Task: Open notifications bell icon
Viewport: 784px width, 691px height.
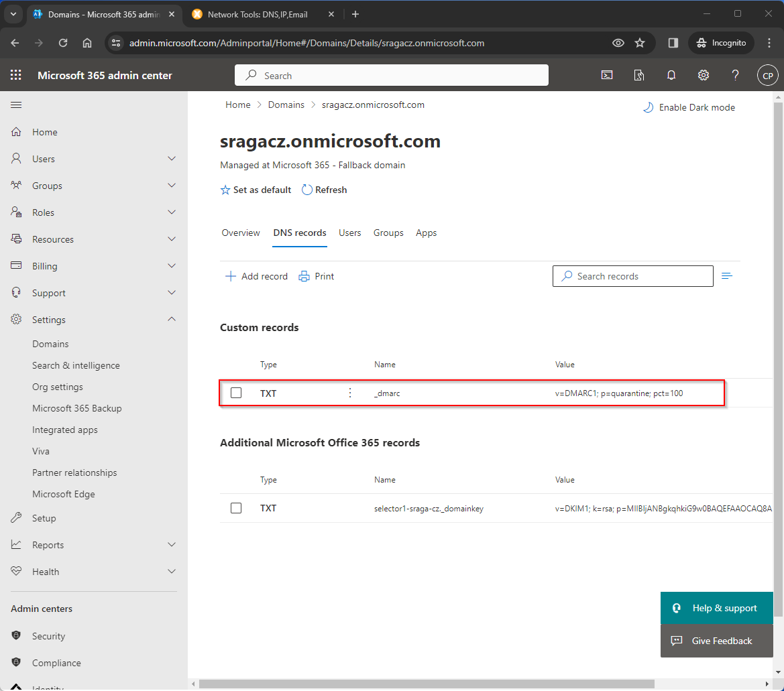Action: click(x=671, y=75)
